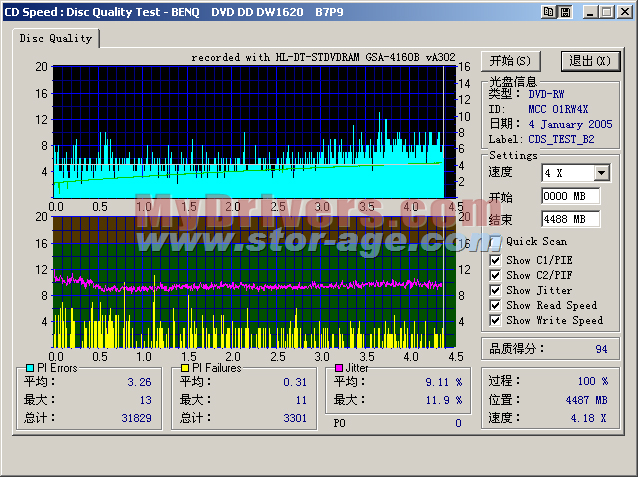Minimize the Disc Quality Test window

(x=591, y=12)
